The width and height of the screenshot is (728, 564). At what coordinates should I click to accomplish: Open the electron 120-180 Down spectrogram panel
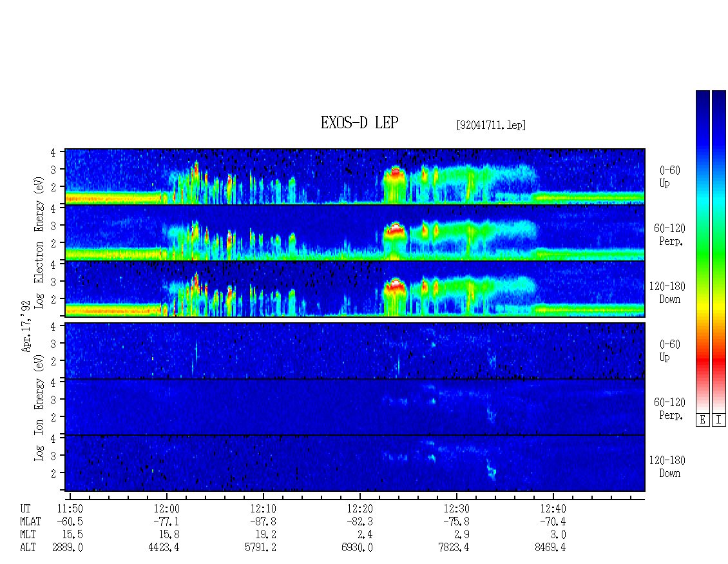(355, 289)
